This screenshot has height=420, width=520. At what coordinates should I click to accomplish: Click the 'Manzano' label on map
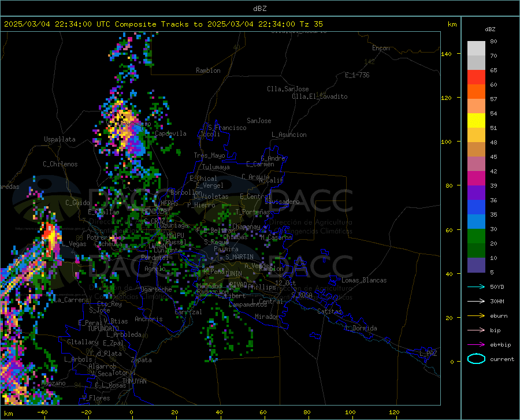53,383
